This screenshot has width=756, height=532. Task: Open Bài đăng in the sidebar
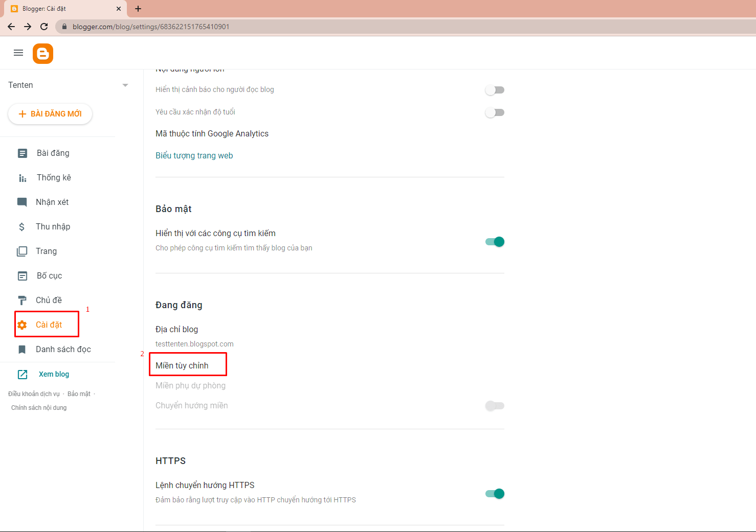(53, 153)
